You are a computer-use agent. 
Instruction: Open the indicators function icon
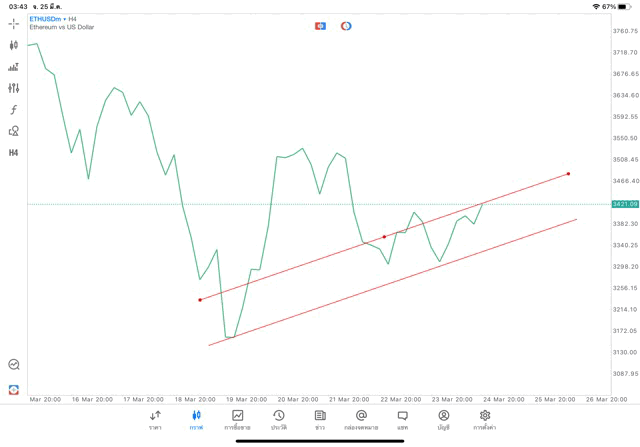click(14, 110)
